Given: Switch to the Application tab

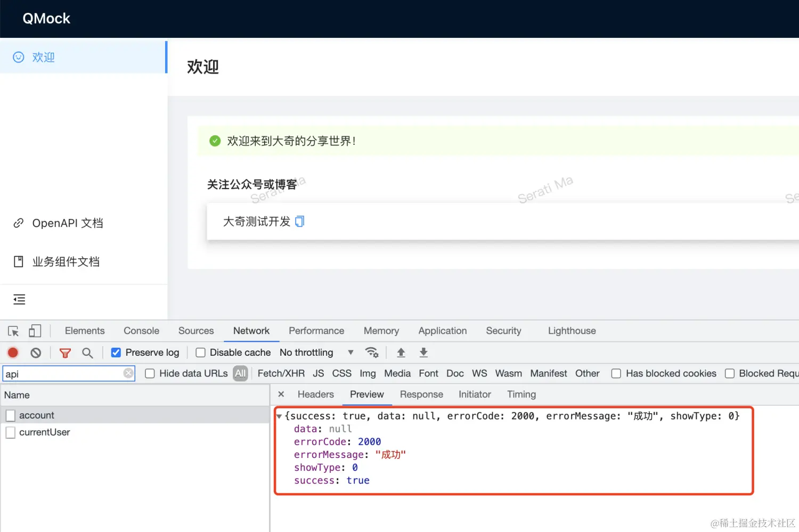Looking at the screenshot, I should coord(443,331).
